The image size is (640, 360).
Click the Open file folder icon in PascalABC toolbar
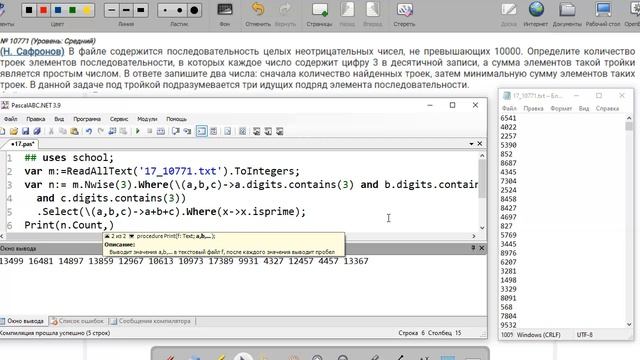[14, 131]
